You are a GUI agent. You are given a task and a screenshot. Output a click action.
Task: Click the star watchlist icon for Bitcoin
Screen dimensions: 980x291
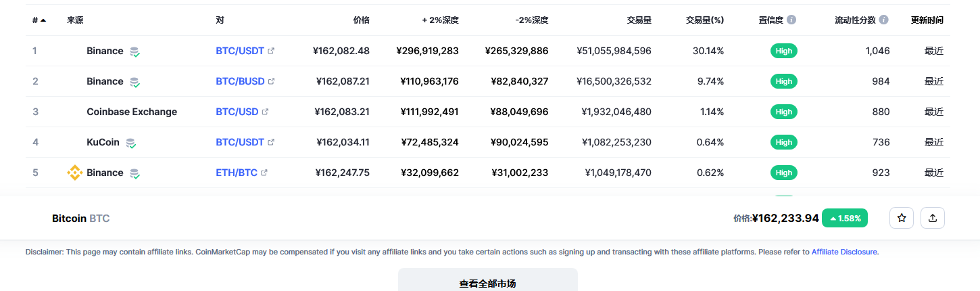click(x=901, y=218)
